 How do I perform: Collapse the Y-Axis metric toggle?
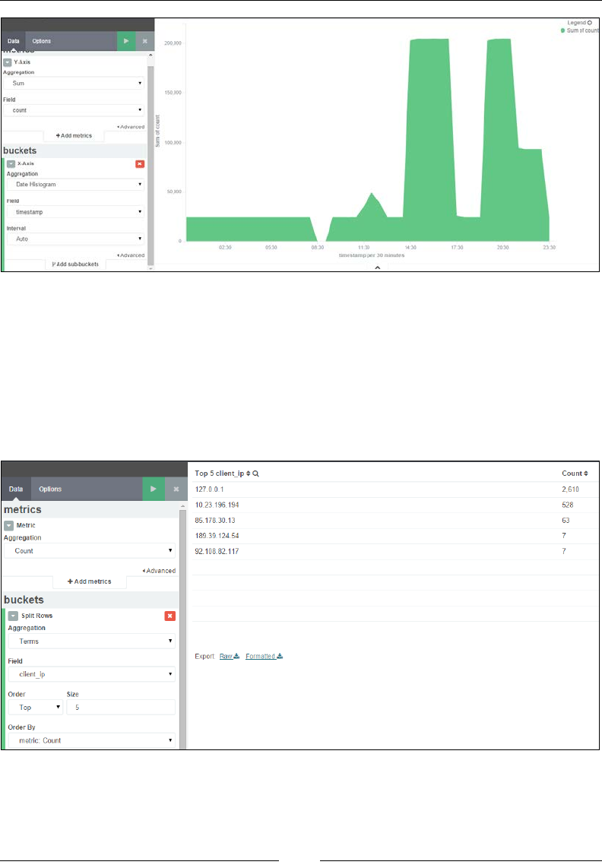7,62
